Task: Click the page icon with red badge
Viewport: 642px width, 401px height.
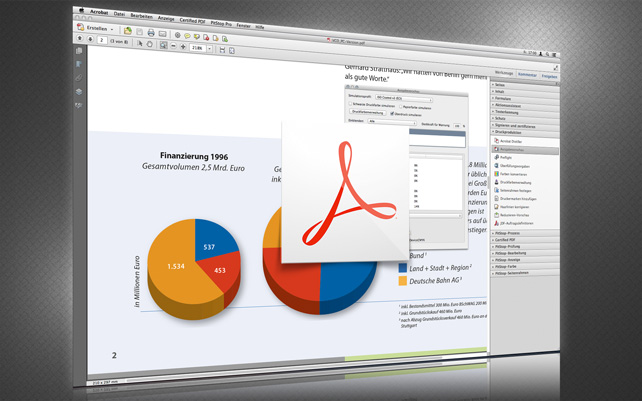Action: point(206,38)
